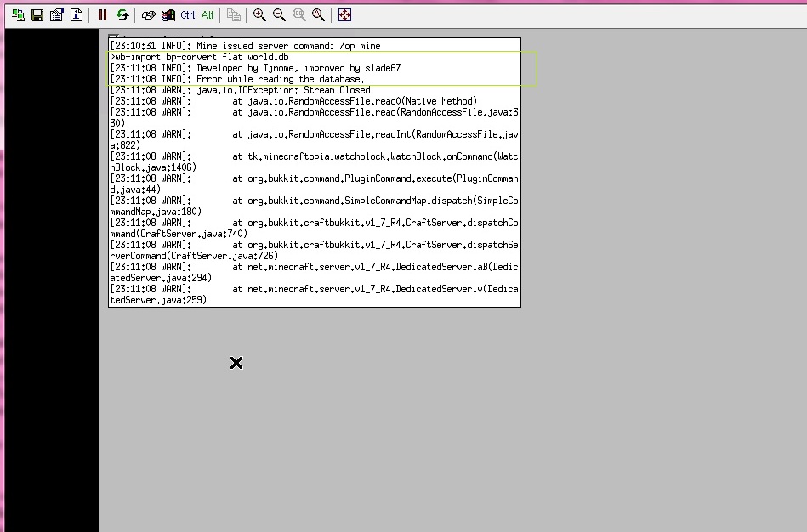Click the 'PluginCommand.execute' stack trace line

[314, 184]
